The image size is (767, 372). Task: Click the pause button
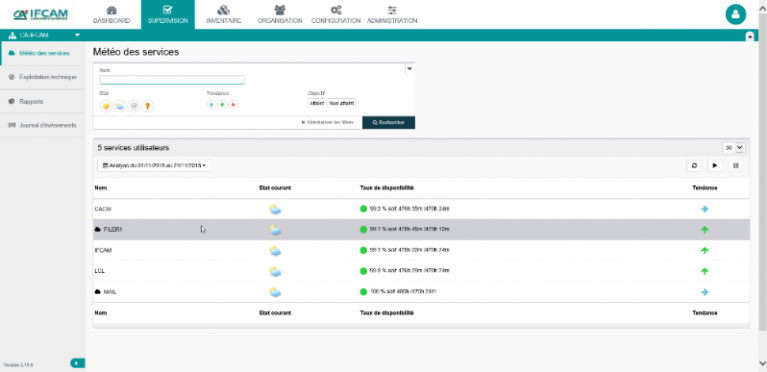point(736,165)
